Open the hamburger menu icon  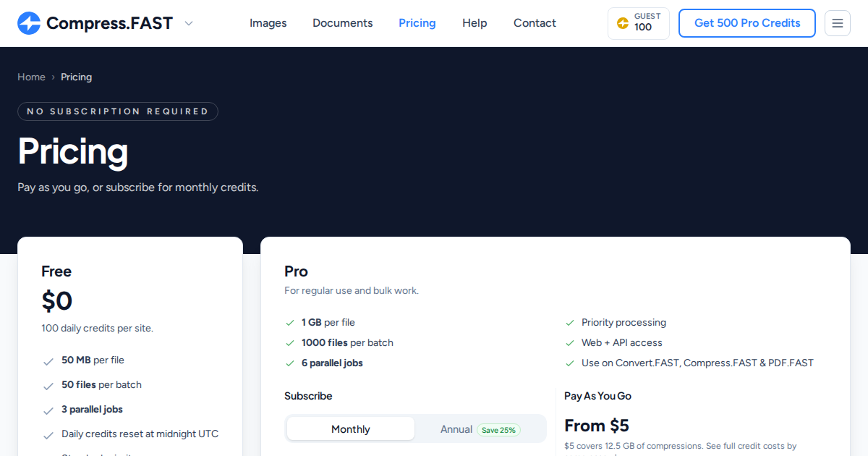point(838,23)
